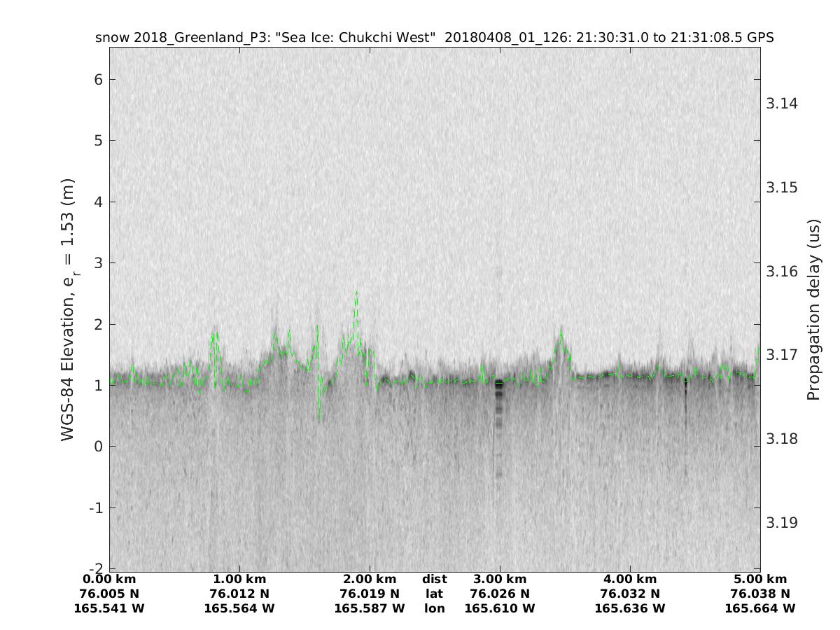This screenshot has height=630, width=840.
Task: Click the plot title text at top
Action: pos(434,38)
